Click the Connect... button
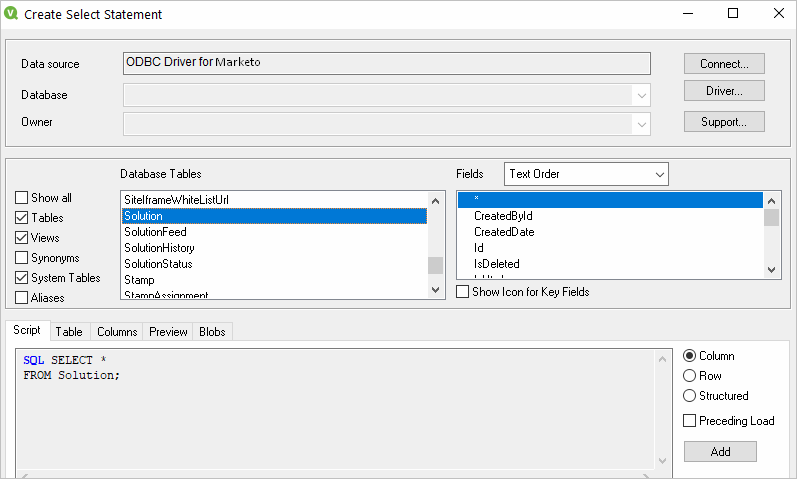Viewport: 797px width, 479px height. click(x=724, y=64)
